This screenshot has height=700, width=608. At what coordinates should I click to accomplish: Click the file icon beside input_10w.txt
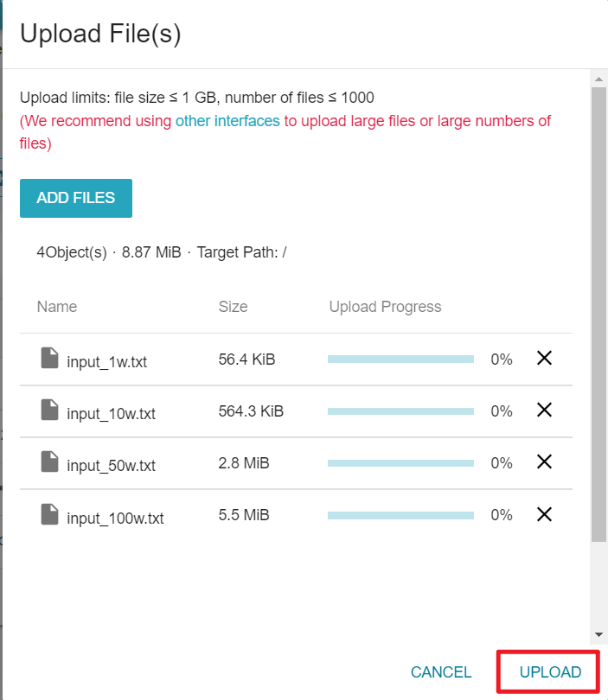click(x=49, y=410)
